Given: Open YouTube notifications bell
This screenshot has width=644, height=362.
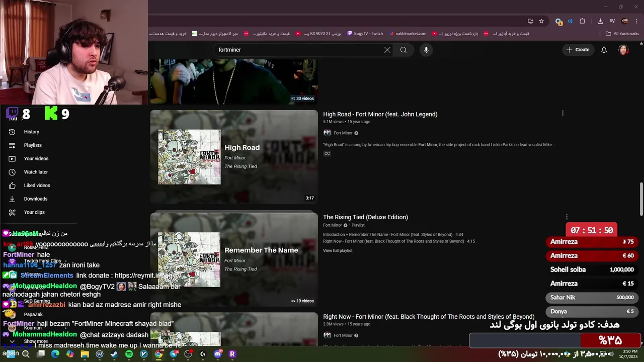Looking at the screenshot, I should 604,50.
